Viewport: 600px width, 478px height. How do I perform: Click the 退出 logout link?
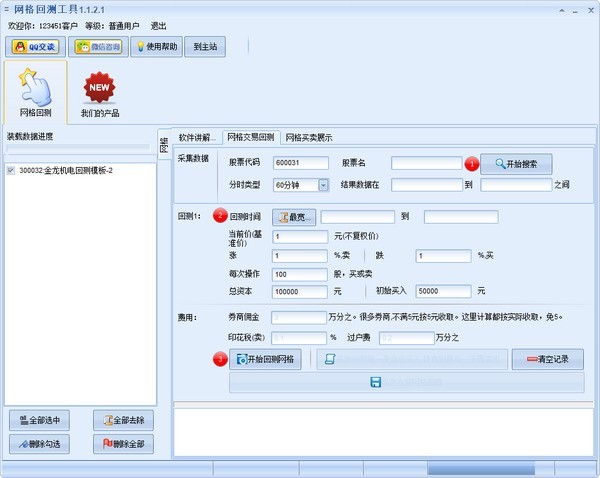(x=158, y=26)
